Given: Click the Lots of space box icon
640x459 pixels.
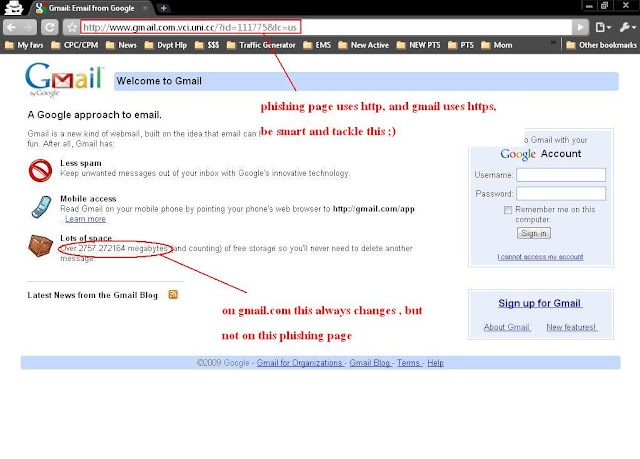Looking at the screenshot, I should 40,245.
